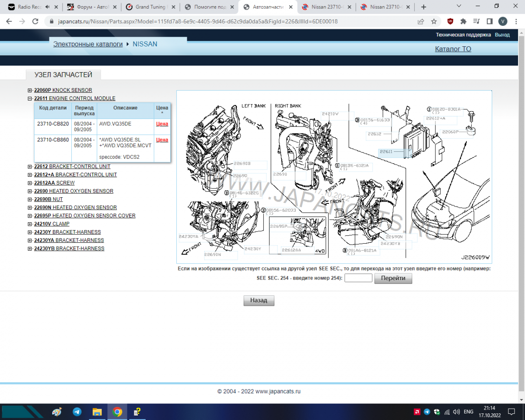
Task: Collapse the 22611 ENGINE CONTROL MODULE node
Action: coord(30,98)
